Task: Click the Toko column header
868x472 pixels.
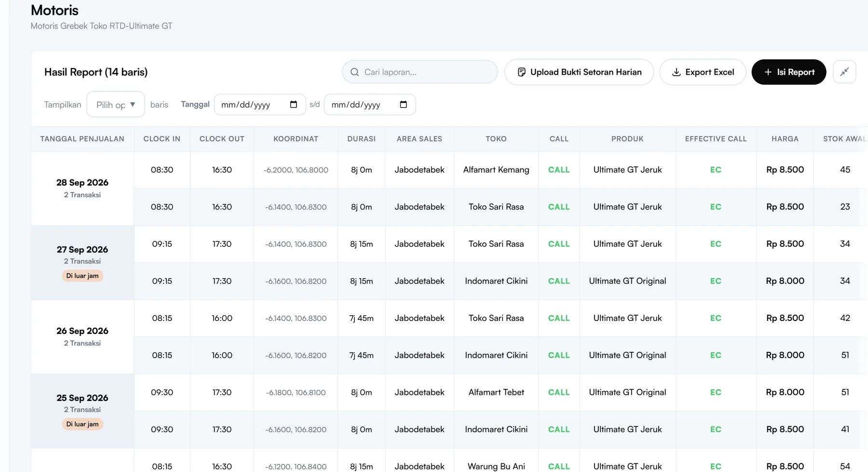Action: (x=496, y=139)
